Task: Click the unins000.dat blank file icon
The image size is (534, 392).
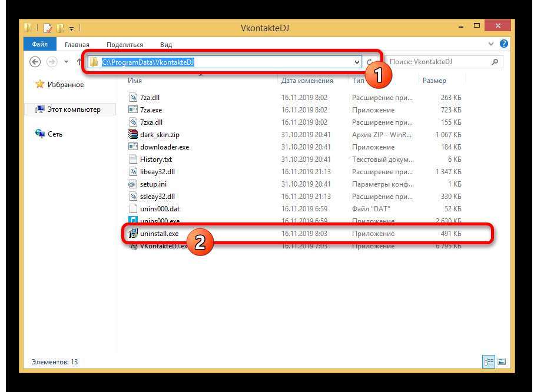Action: [133, 208]
